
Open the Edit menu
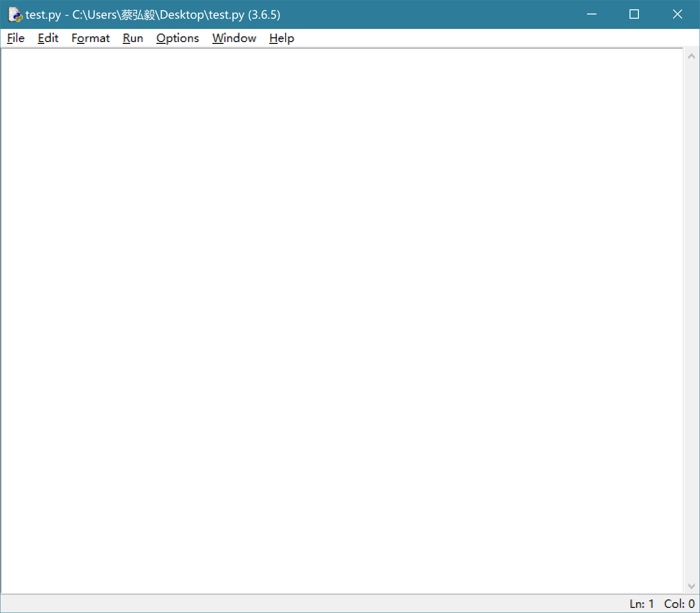click(48, 38)
